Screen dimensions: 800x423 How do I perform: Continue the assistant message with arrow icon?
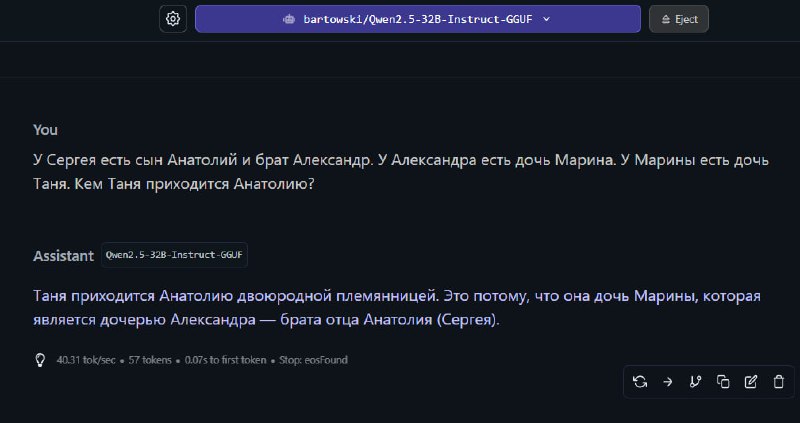click(667, 382)
